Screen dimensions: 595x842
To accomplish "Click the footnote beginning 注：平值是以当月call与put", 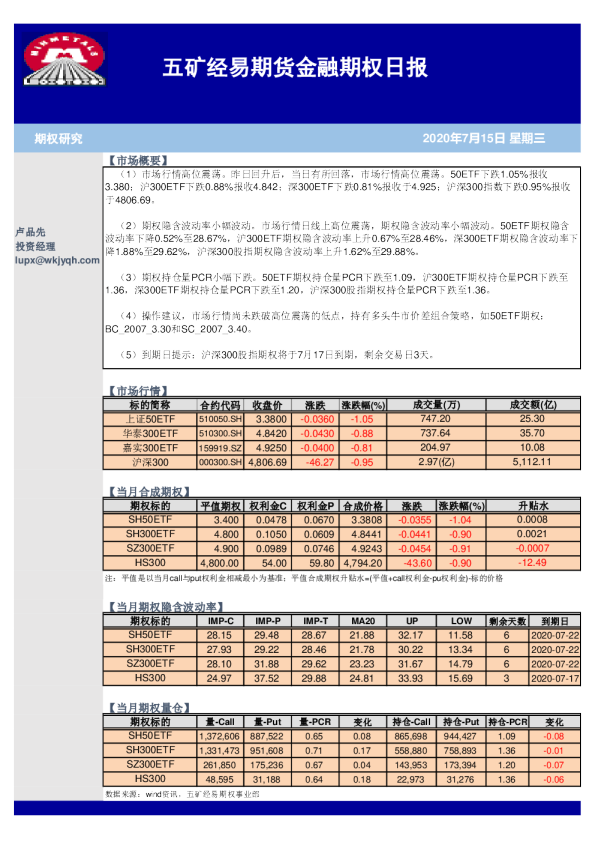I will coord(304,578).
